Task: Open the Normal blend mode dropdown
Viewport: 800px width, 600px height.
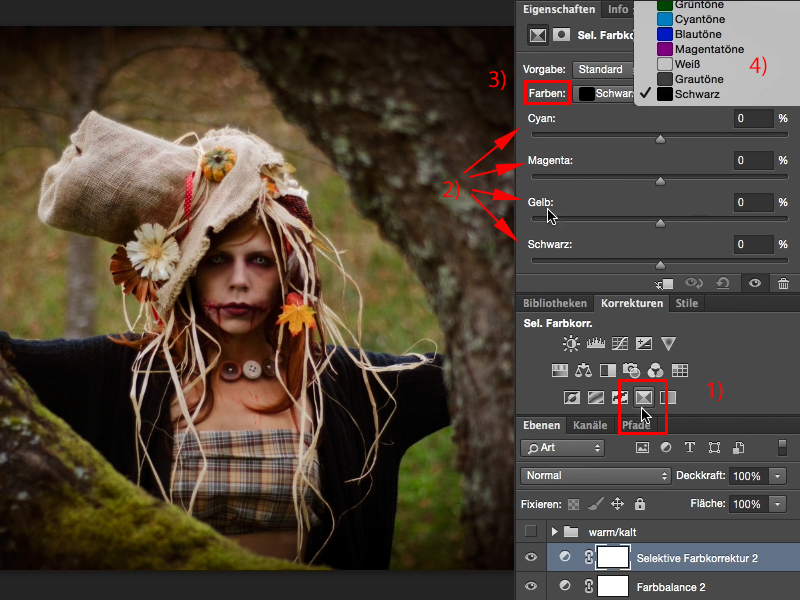Action: coord(595,476)
